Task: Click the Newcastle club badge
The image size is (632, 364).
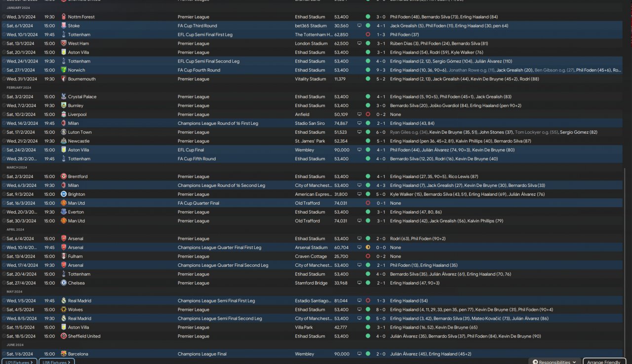Action: tap(64, 141)
